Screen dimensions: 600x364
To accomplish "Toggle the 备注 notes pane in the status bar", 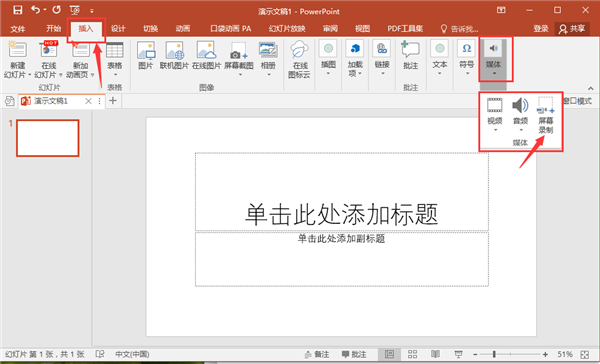I will click(x=316, y=354).
